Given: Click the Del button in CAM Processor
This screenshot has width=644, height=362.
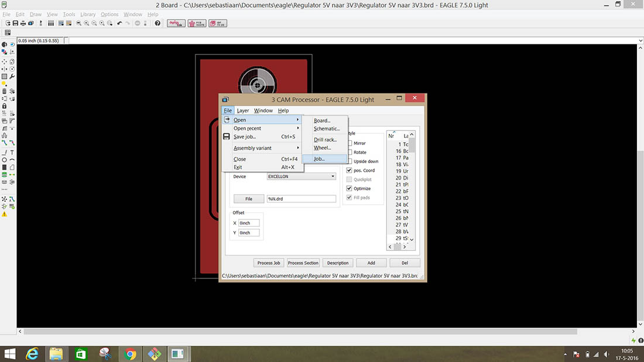Looking at the screenshot, I should [405, 263].
